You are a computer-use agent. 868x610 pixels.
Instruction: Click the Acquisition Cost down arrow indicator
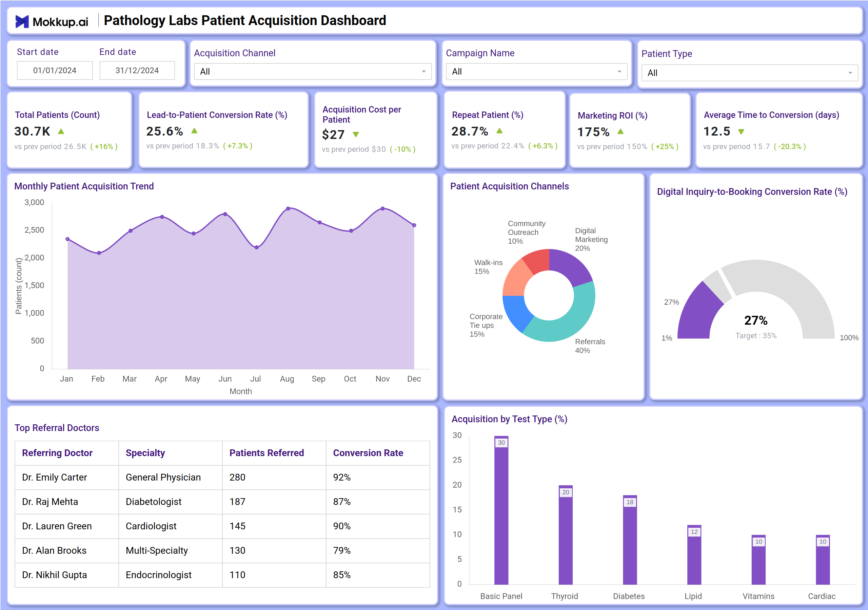coord(356,134)
